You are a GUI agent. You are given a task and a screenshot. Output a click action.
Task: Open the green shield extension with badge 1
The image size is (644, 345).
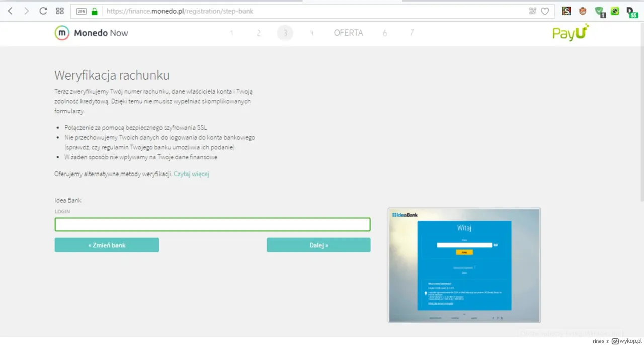[599, 12]
